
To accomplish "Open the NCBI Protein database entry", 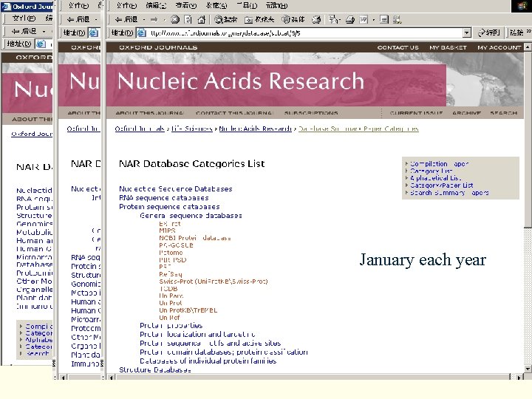I will click(195, 238).
